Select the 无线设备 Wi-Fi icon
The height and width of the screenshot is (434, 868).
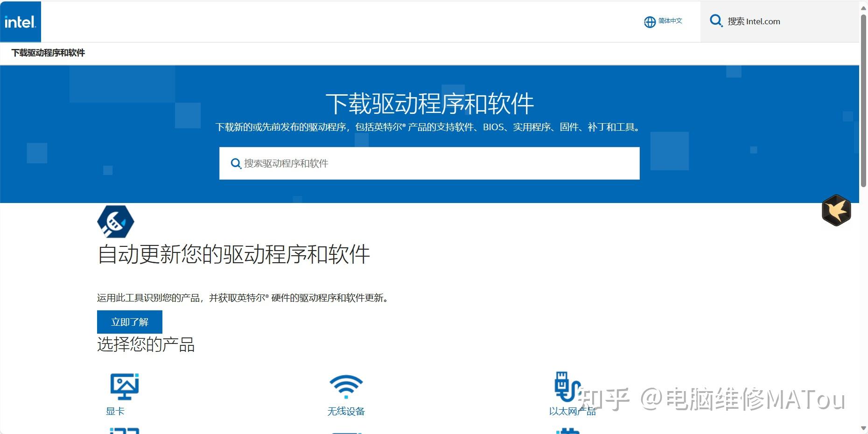tap(346, 387)
